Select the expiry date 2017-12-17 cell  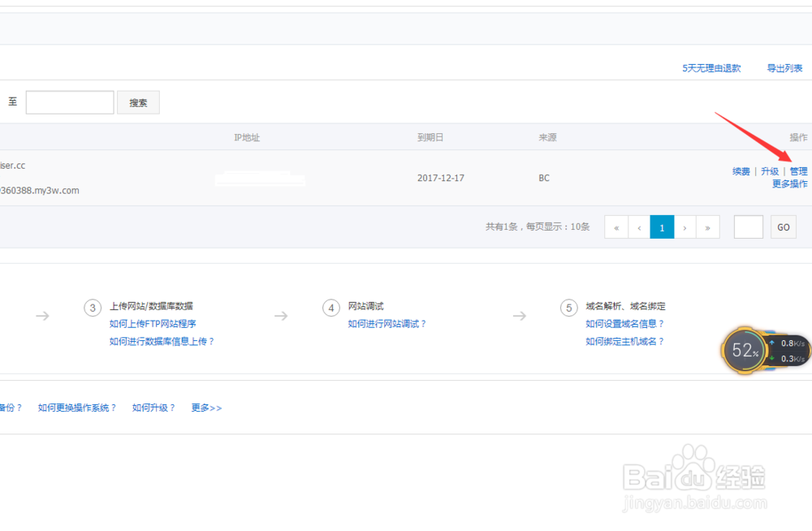tap(441, 178)
